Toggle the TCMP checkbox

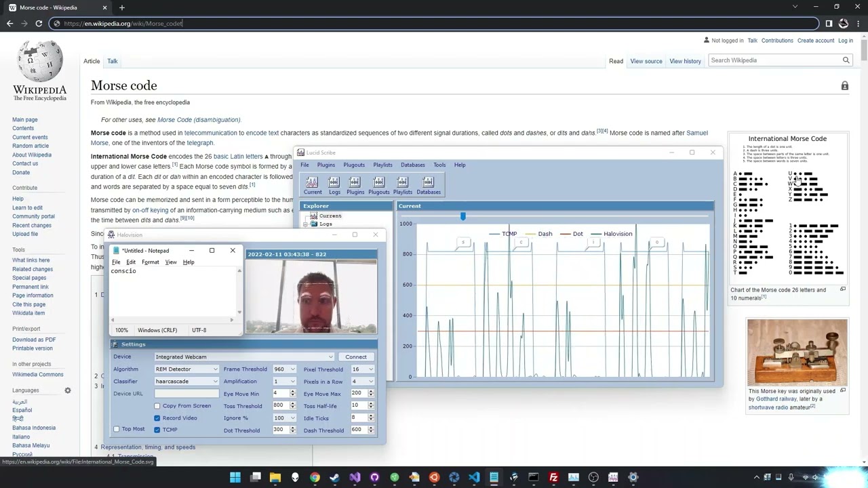(x=157, y=430)
